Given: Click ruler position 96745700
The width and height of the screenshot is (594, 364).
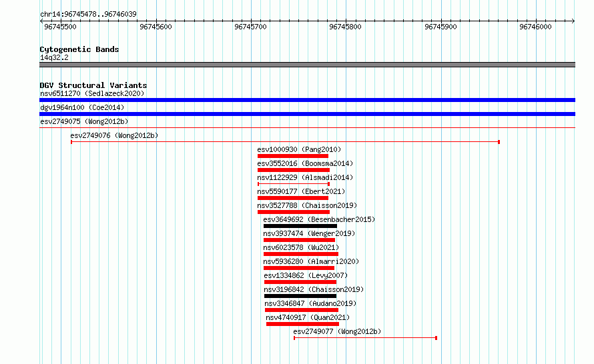Looking at the screenshot, I should tap(250, 27).
